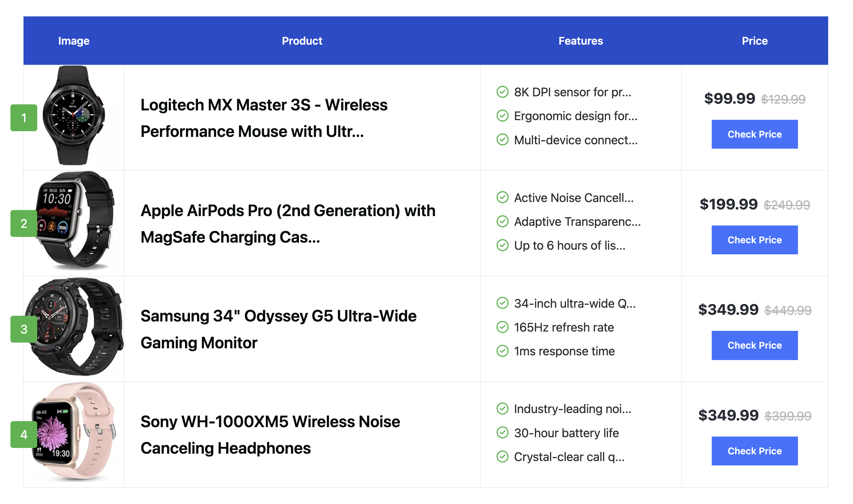The width and height of the screenshot is (853, 504).
Task: Select the feature text 'Multi-device connect...'
Action: pos(575,140)
